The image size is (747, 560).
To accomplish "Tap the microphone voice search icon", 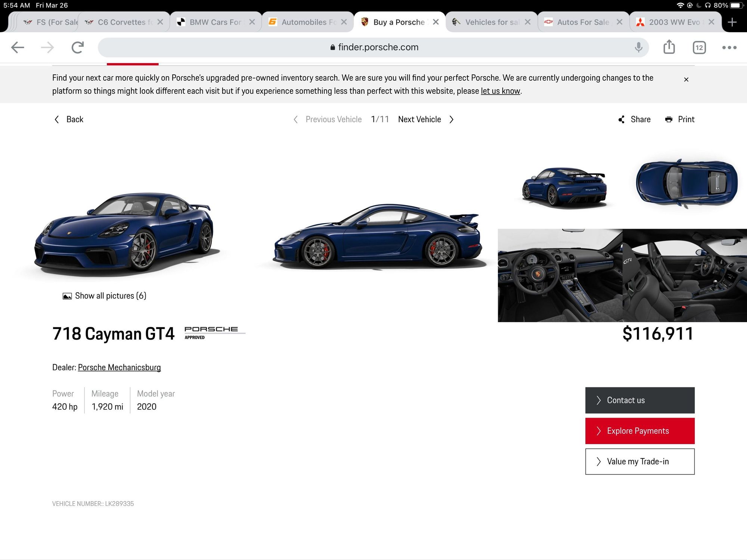I will [638, 47].
